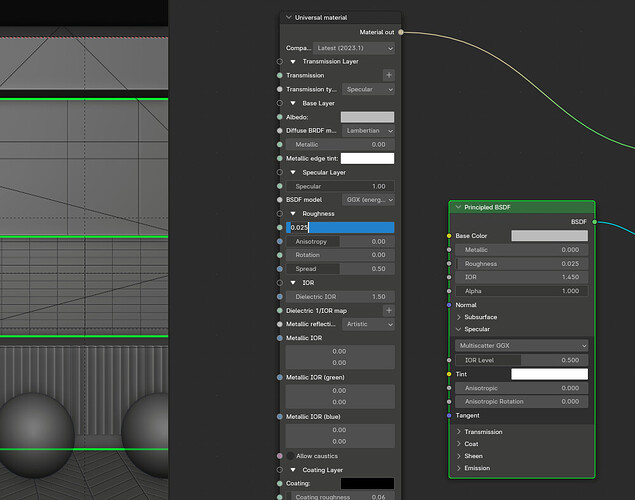Click the Principled BSDF Roughness 0.025 field
The width and height of the screenshot is (635, 500).
coord(522,264)
